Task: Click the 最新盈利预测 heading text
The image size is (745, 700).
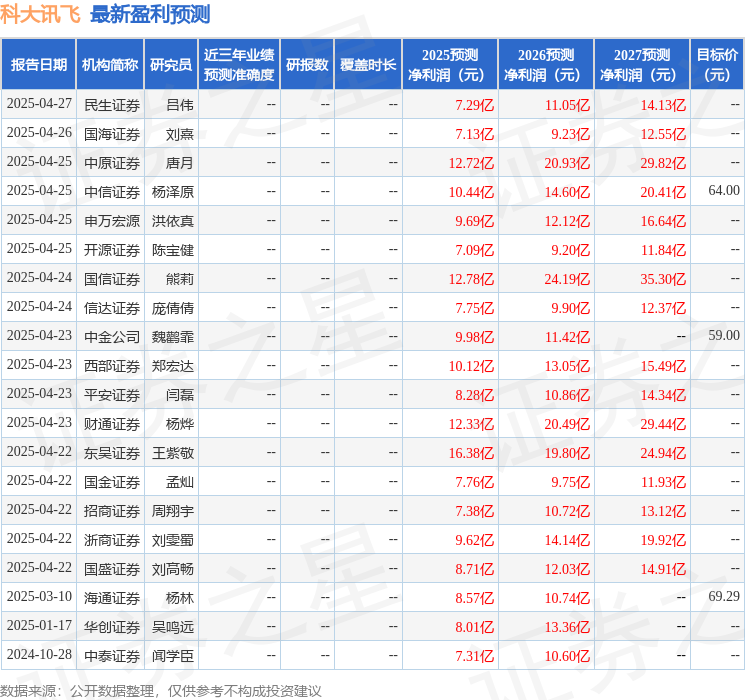Action: click(150, 15)
